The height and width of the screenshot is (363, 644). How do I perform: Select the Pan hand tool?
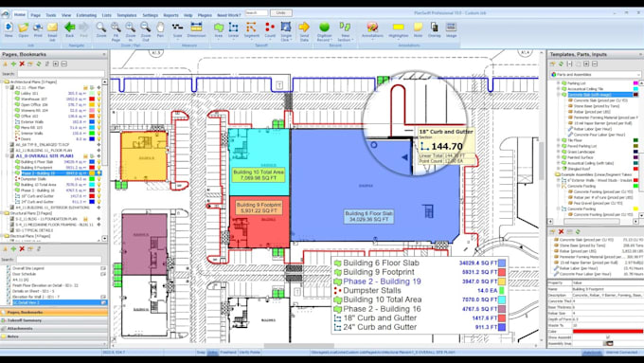160,27
